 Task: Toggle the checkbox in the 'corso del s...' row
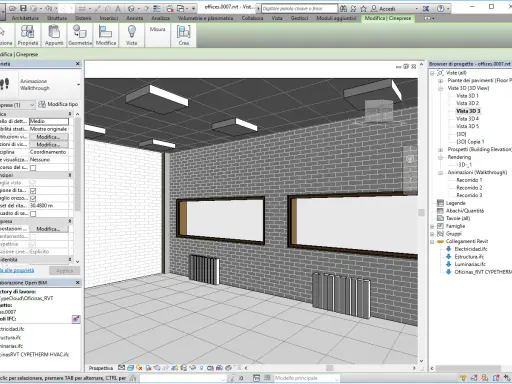33,168
